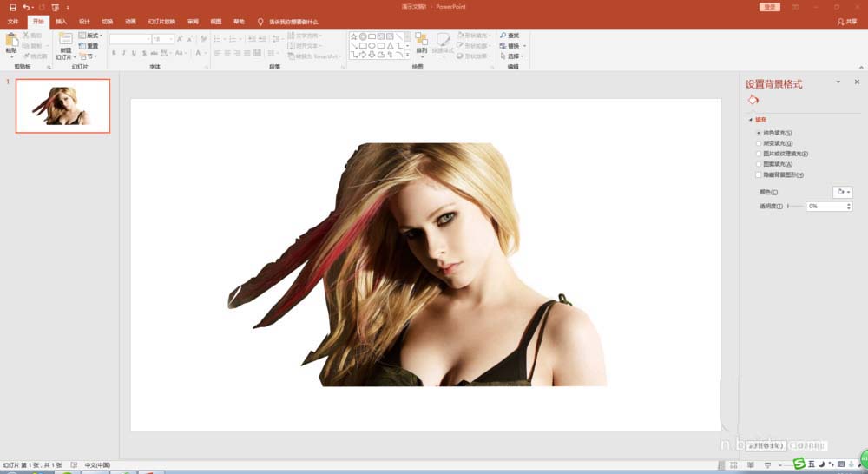Click Quick Styles (快速样式) icon

(443, 41)
